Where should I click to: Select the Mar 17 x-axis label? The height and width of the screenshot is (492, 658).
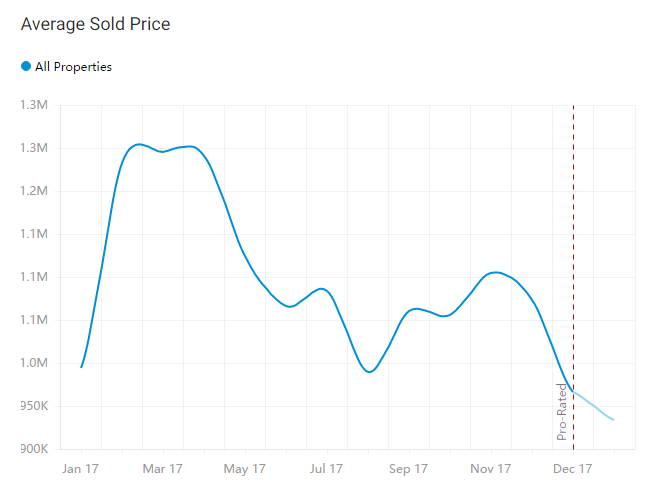pos(162,468)
